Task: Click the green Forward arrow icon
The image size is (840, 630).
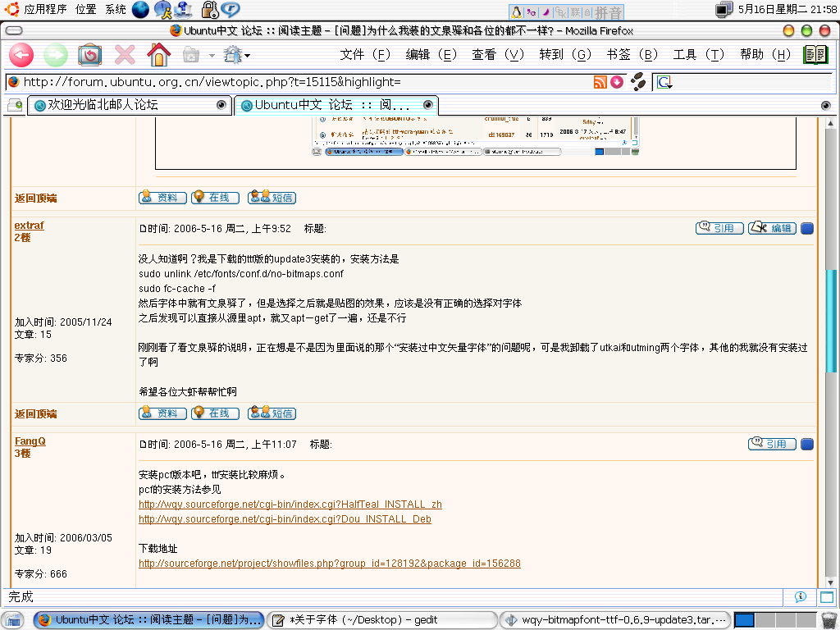Action: [x=56, y=55]
